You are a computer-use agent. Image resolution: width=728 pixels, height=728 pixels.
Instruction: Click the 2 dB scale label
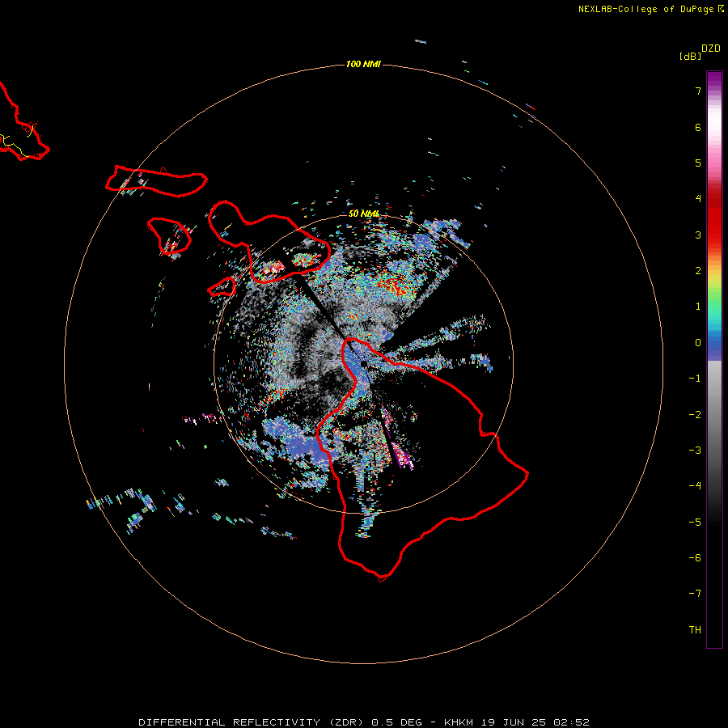click(698, 271)
